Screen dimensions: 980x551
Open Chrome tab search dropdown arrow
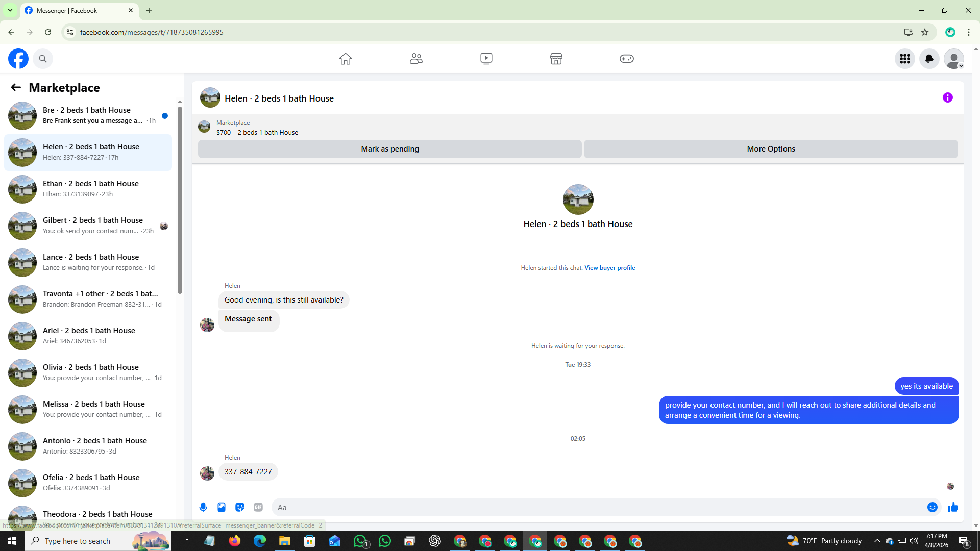10,10
